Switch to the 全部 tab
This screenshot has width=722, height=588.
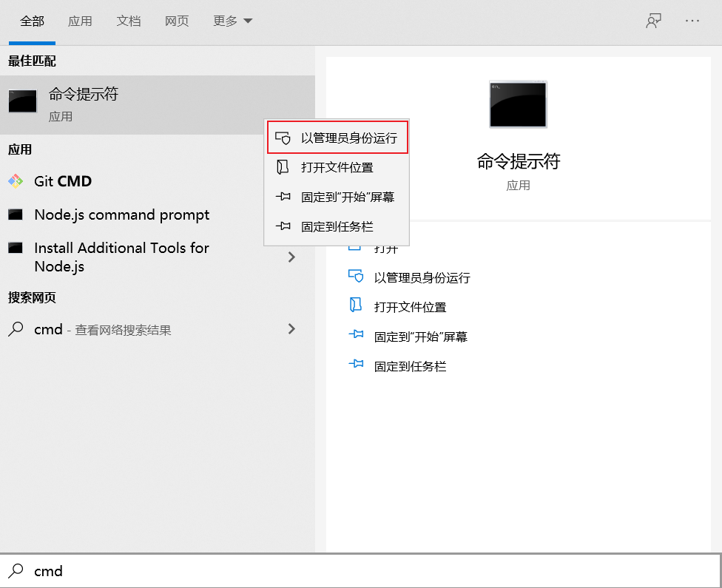pyautogui.click(x=32, y=21)
